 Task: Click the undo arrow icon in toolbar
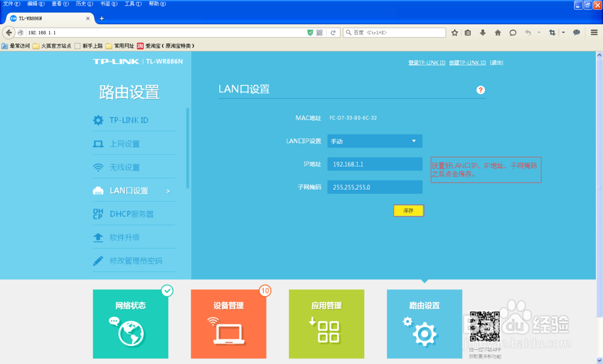(x=528, y=33)
